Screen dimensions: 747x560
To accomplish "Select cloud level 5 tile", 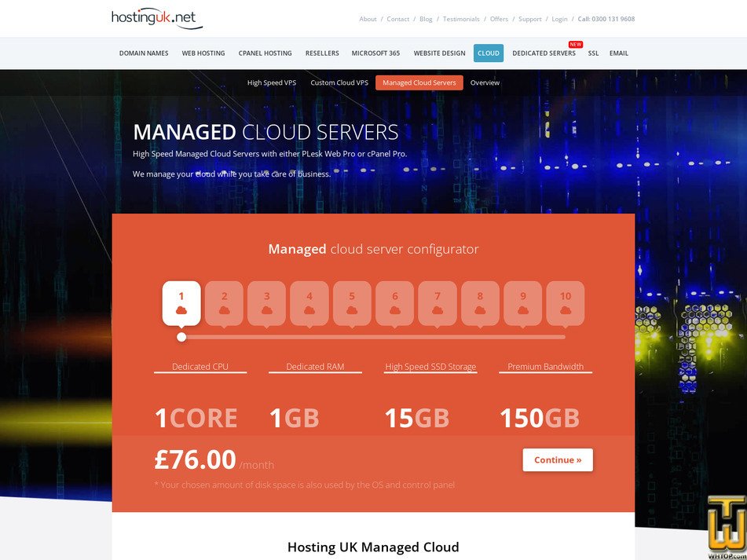I will tap(352, 303).
